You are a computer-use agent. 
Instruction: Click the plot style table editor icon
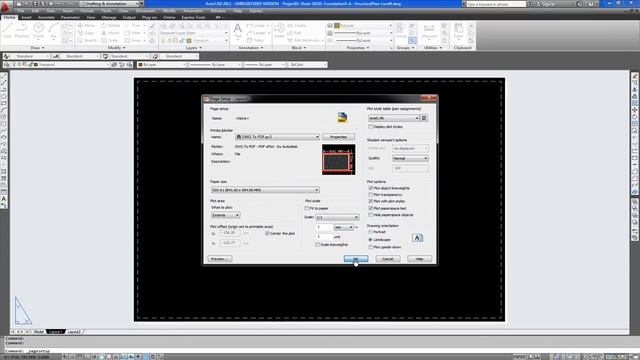tap(424, 118)
